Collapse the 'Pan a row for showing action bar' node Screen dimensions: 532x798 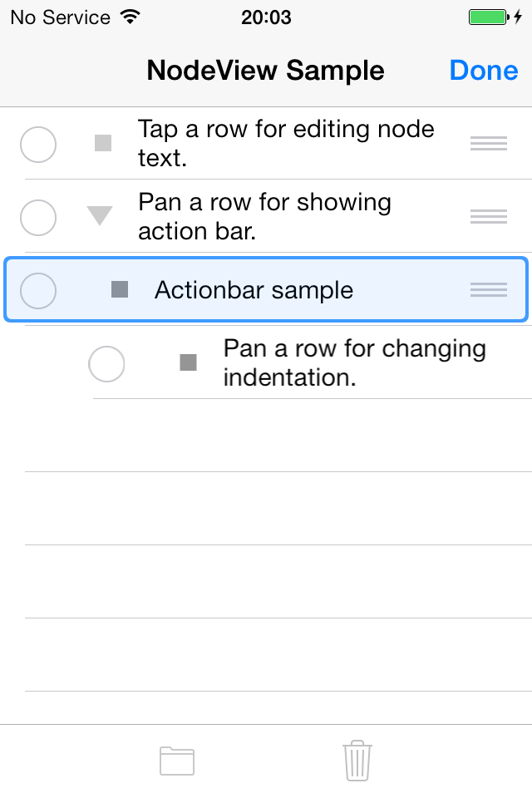pos(100,215)
